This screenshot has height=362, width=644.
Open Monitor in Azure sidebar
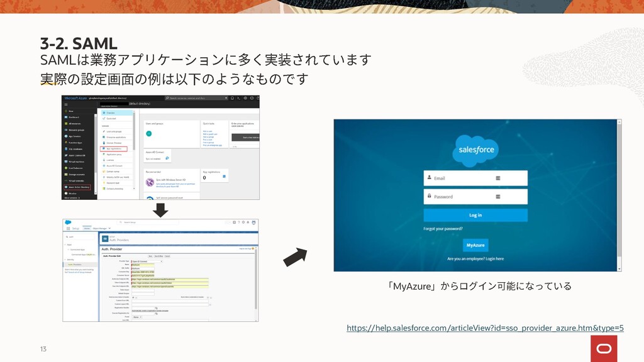70,194
